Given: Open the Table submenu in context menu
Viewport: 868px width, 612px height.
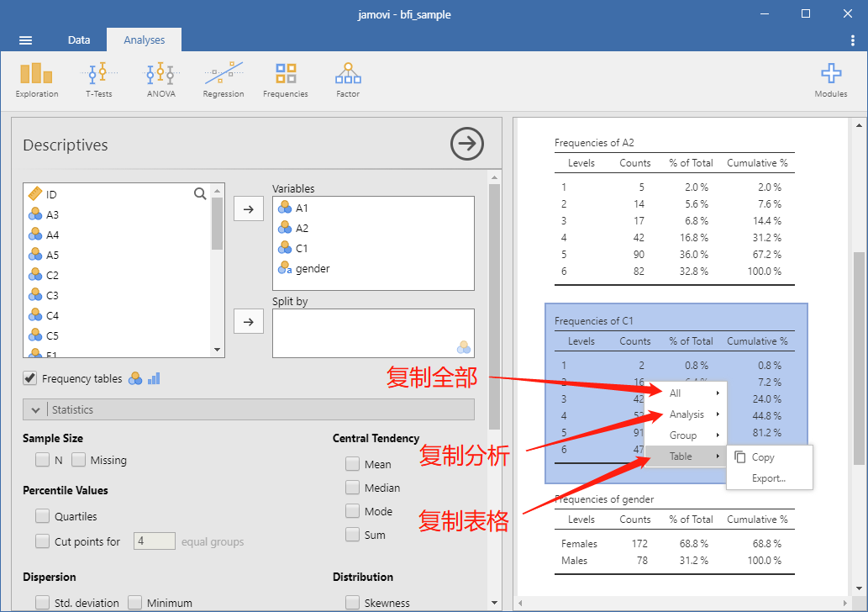Looking at the screenshot, I should (x=686, y=456).
